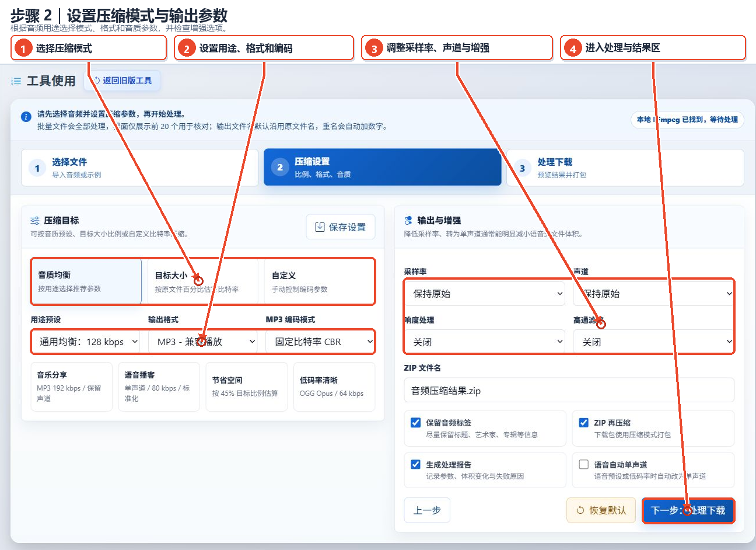
Task: Choose 节省空间 preset card
Action: coord(247,387)
